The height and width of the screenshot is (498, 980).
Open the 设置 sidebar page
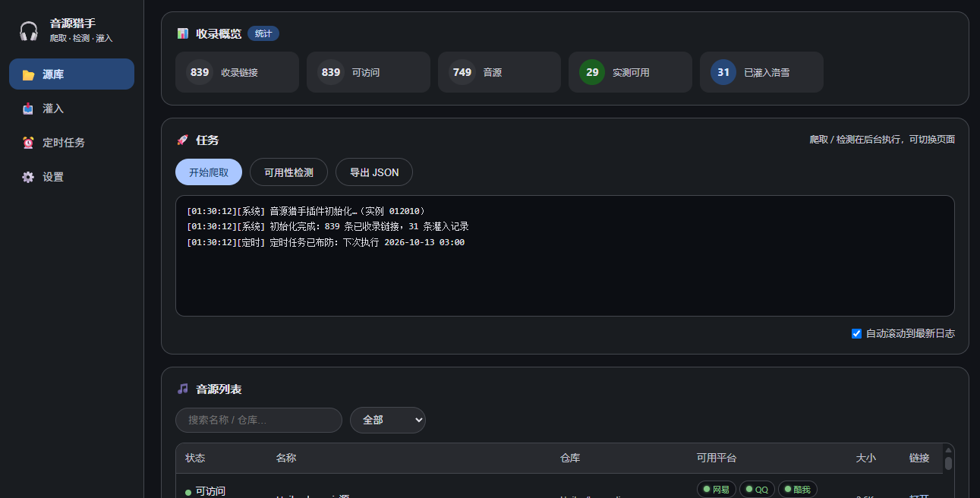pos(71,177)
